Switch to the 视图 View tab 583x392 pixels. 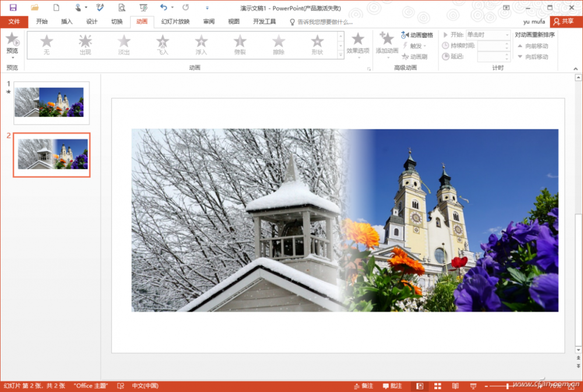[234, 22]
